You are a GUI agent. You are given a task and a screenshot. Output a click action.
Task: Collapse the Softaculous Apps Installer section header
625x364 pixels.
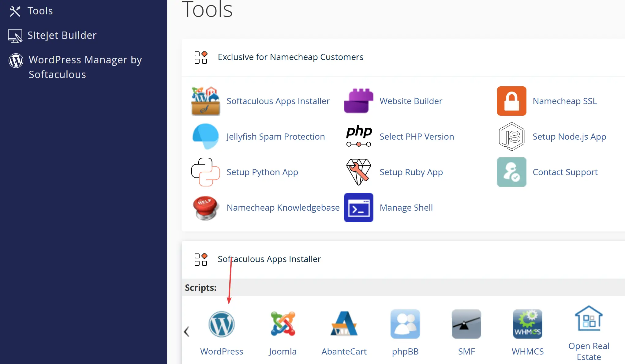click(x=403, y=259)
